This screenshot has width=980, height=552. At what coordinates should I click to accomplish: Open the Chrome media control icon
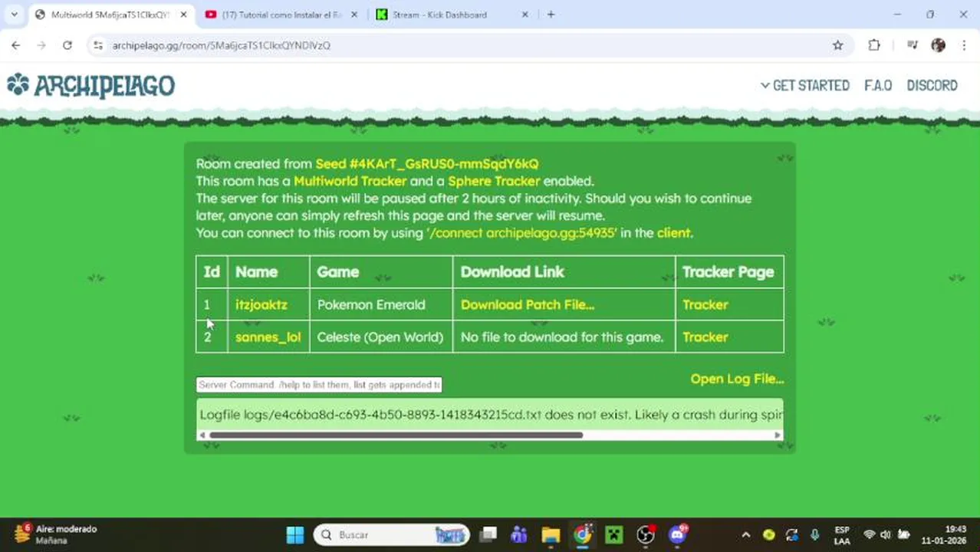(912, 45)
